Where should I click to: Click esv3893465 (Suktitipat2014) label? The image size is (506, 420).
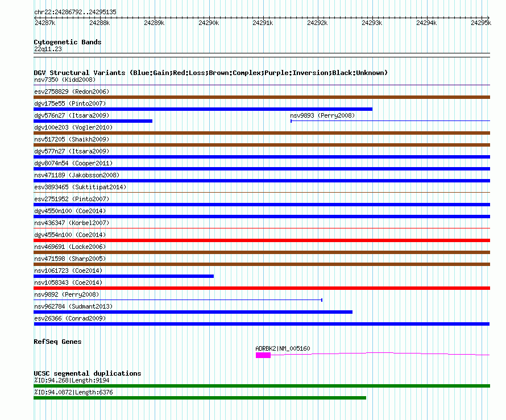click(80, 187)
